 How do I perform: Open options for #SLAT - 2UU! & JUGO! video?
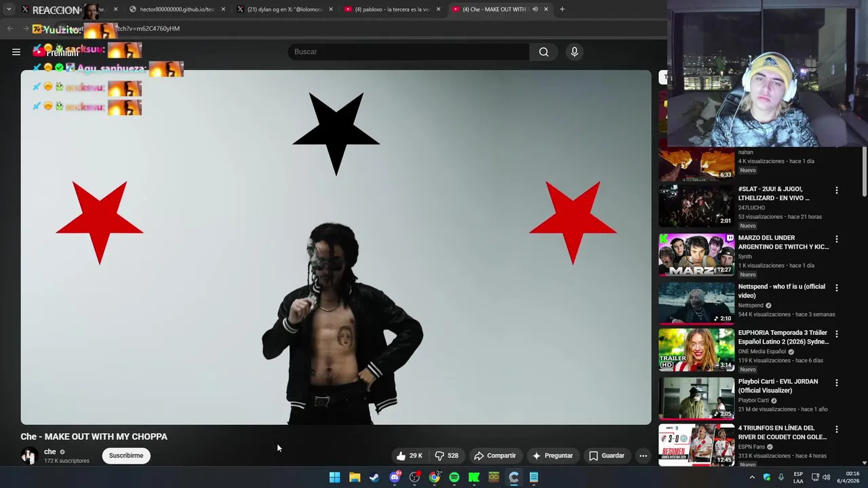point(836,190)
